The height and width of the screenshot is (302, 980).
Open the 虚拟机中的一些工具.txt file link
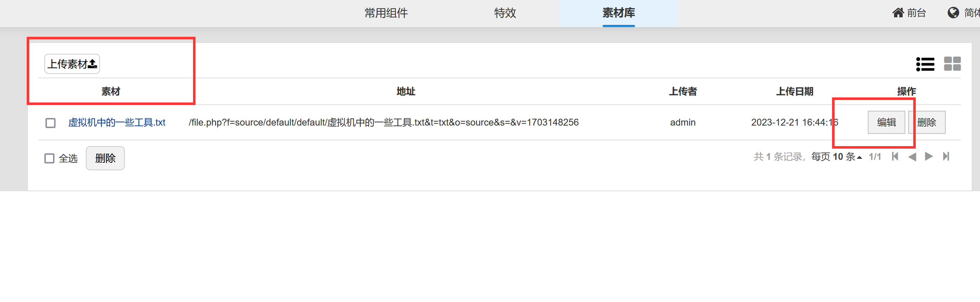(x=117, y=122)
